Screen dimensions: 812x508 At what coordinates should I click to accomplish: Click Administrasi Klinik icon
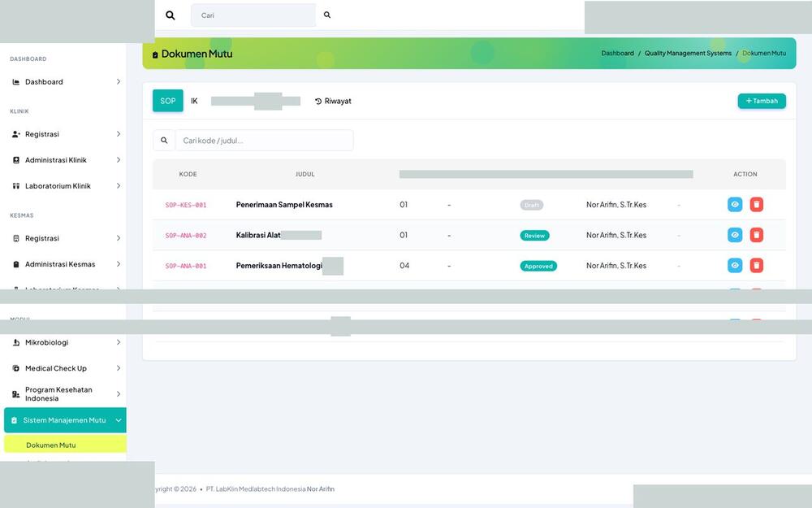[16, 160]
